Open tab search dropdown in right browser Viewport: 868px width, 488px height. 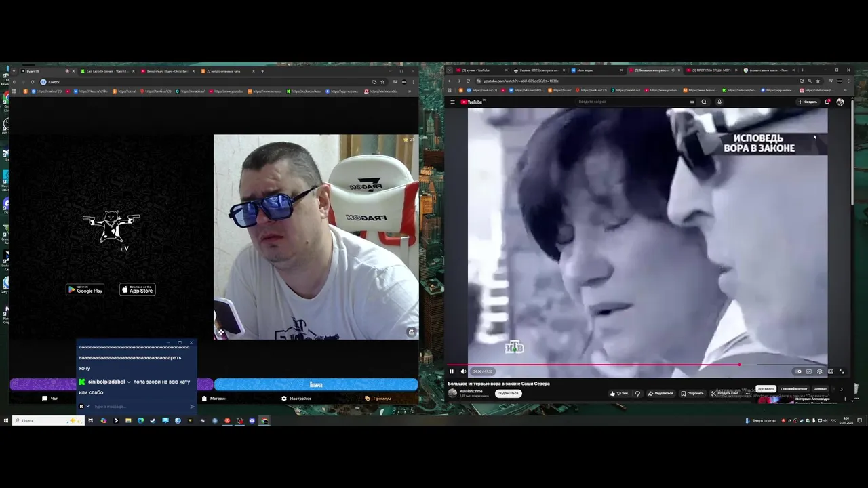click(450, 70)
